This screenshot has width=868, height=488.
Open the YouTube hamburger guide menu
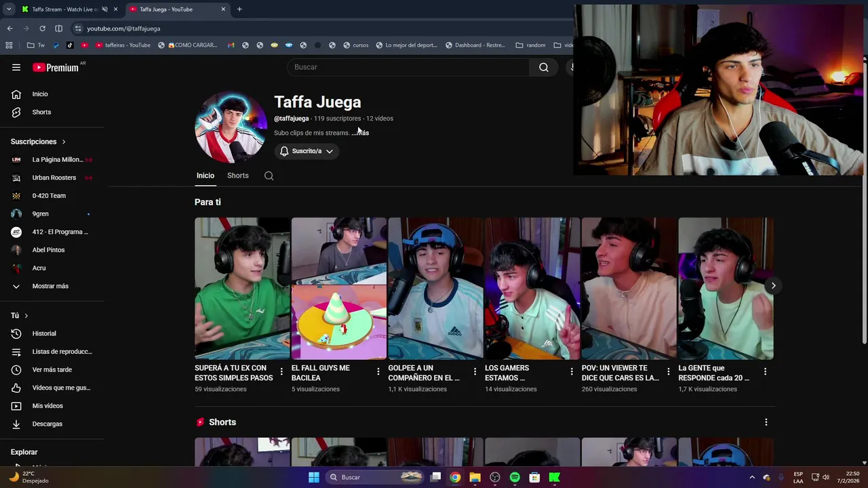point(16,67)
